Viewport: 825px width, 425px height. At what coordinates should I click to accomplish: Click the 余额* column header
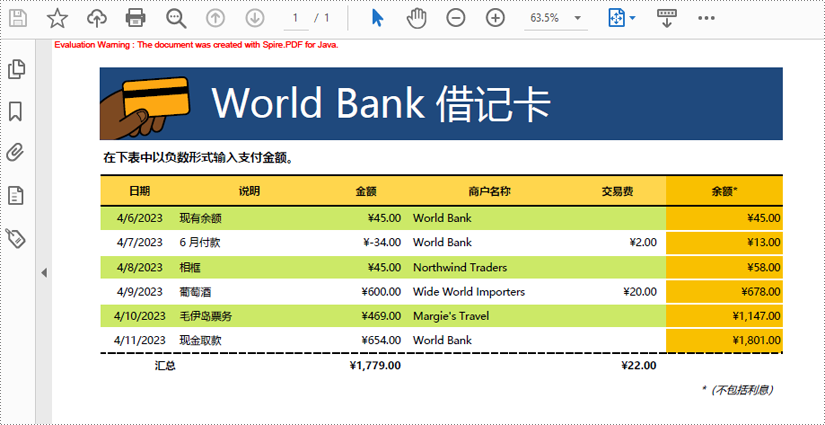point(725,191)
